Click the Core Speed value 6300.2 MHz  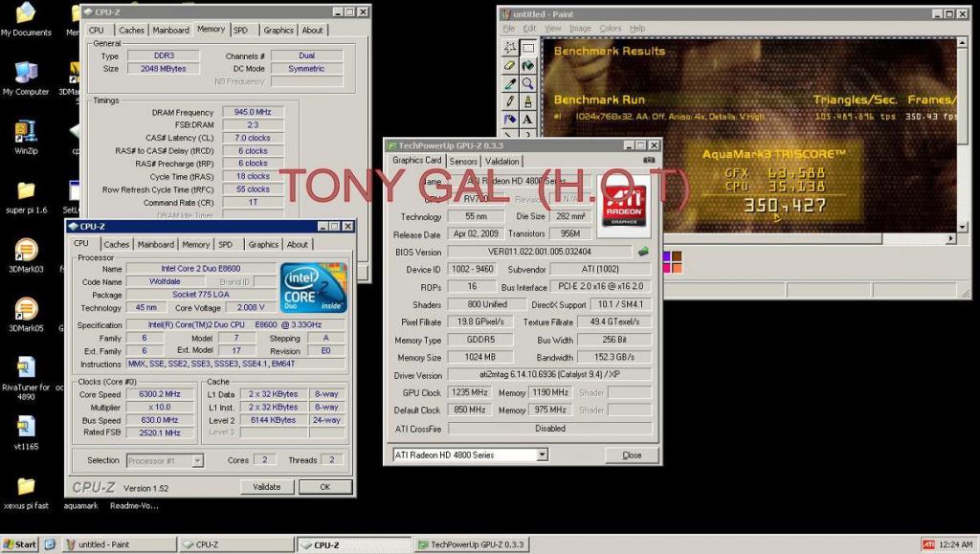point(160,394)
